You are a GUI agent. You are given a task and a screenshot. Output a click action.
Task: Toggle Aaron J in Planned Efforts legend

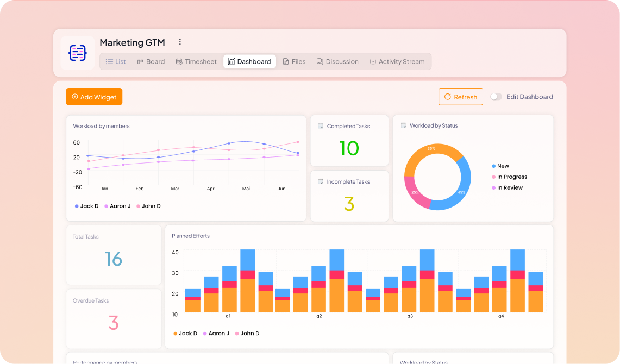point(216,334)
